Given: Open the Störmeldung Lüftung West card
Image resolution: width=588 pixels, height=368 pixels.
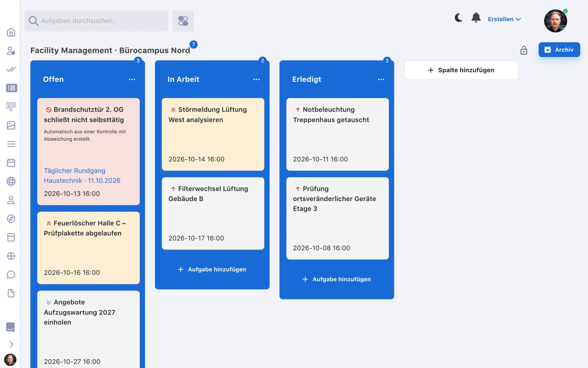Looking at the screenshot, I should tap(213, 134).
